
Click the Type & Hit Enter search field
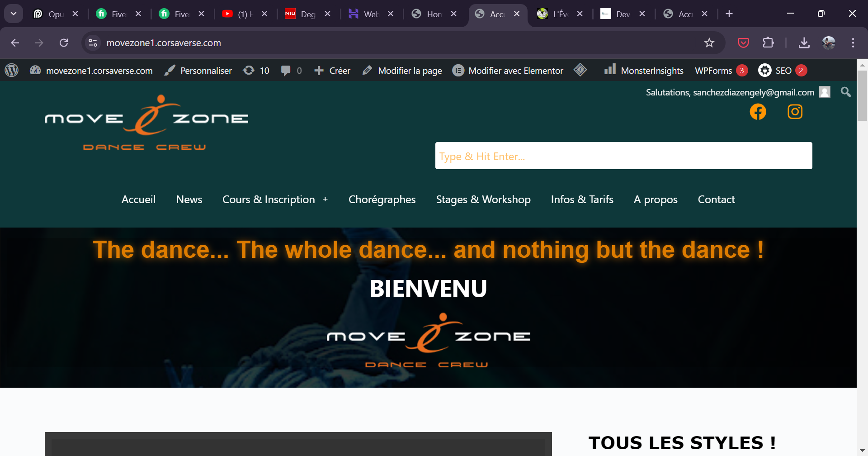click(x=623, y=156)
